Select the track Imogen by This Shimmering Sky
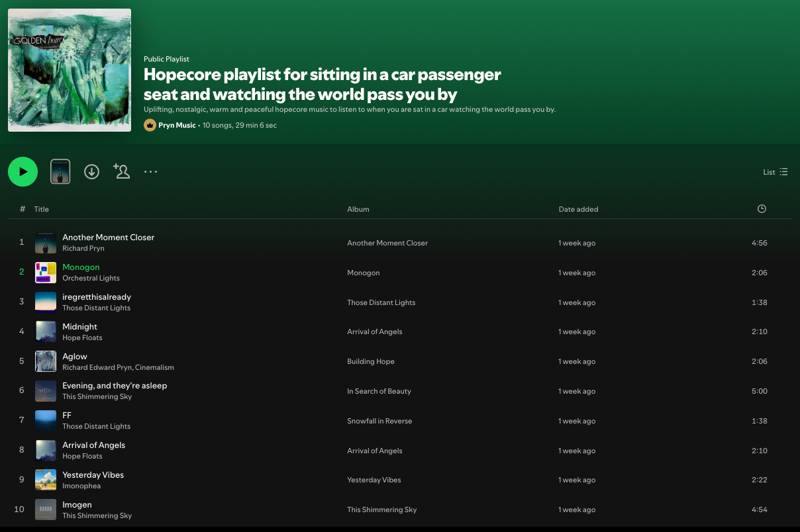This screenshot has width=800, height=532. pos(77,504)
